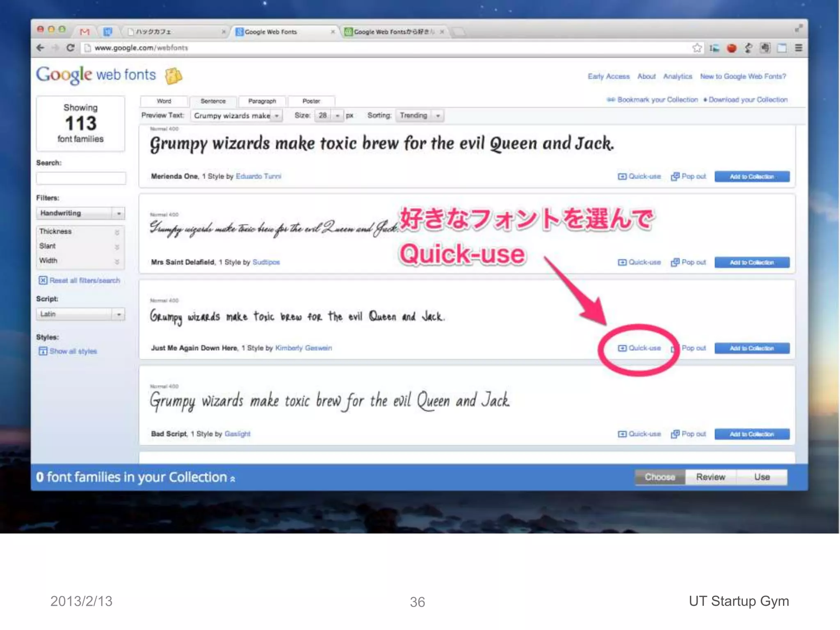Click Pop out icon for Bad Script
Viewport: 840px width, 630px height.
675,434
